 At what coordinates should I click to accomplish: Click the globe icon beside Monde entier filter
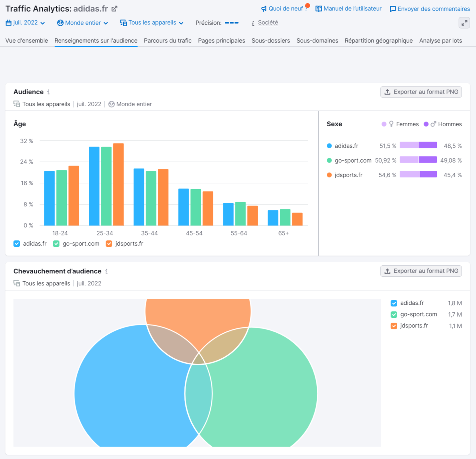coord(60,23)
